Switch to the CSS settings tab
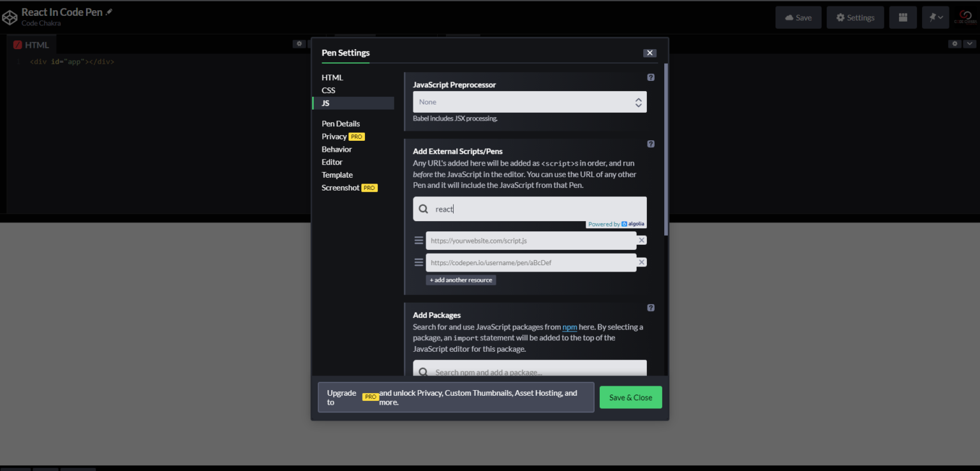This screenshot has height=471, width=980. pyautogui.click(x=329, y=91)
